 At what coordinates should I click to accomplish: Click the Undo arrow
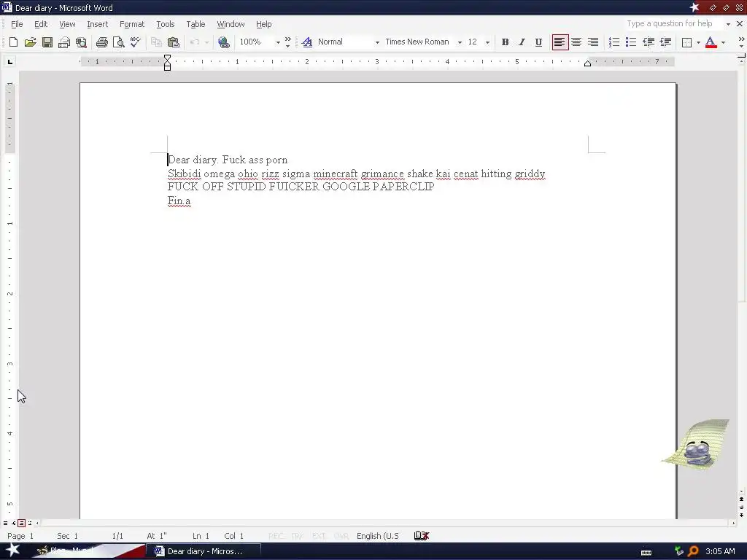click(194, 42)
